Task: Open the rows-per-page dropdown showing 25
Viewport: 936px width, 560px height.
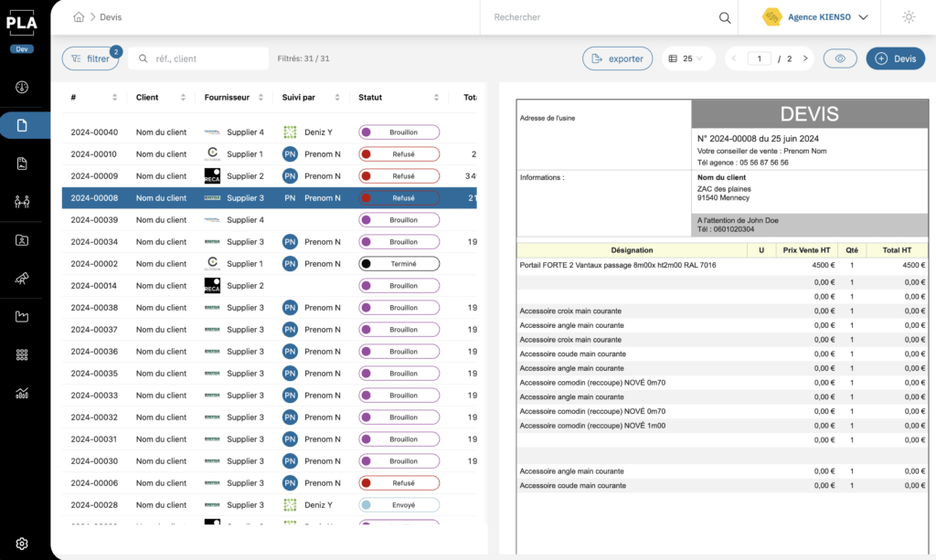Action: click(x=687, y=57)
